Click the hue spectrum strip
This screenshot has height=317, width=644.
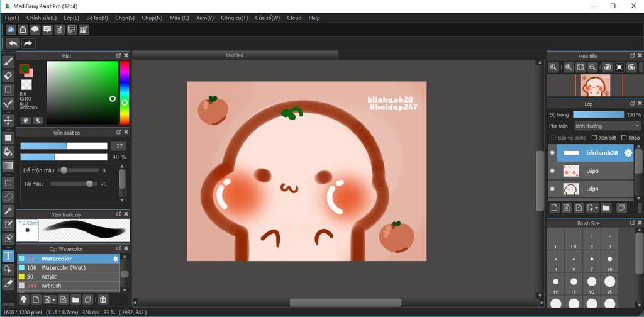click(x=125, y=92)
